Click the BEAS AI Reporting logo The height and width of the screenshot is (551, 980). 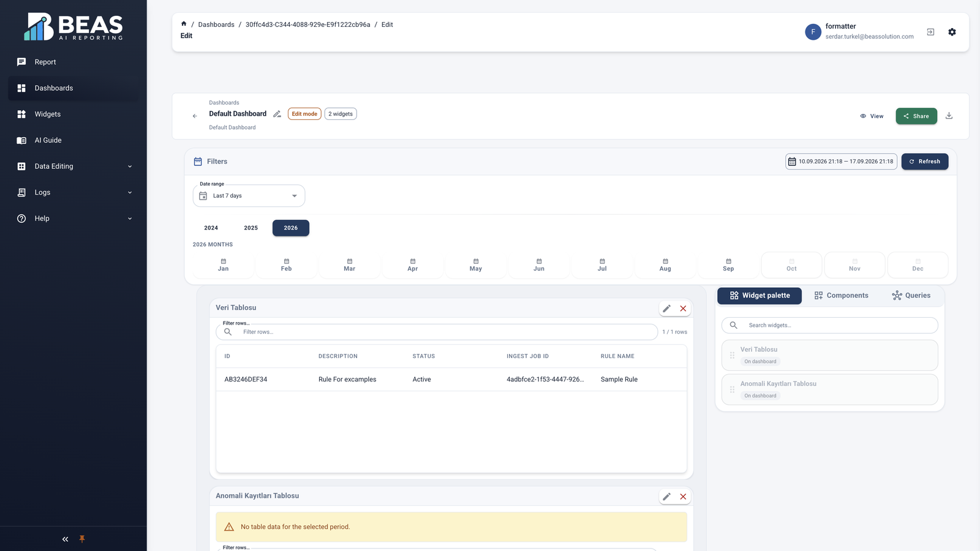click(73, 27)
